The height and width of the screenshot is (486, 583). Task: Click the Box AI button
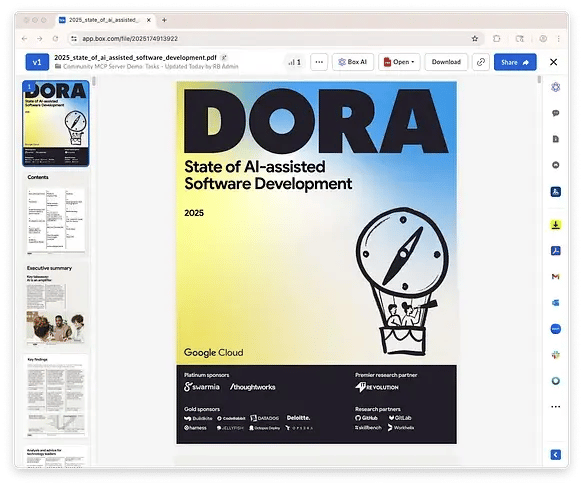[x=352, y=62]
